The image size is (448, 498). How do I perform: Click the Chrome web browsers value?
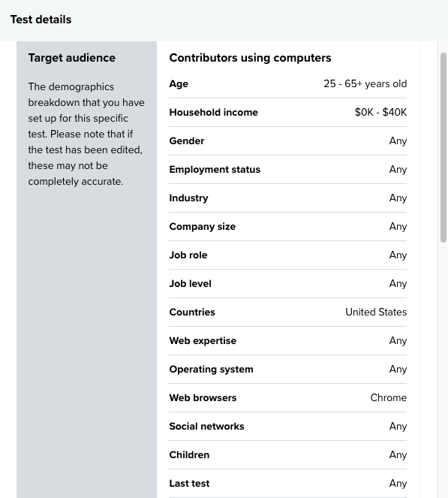pyautogui.click(x=389, y=397)
